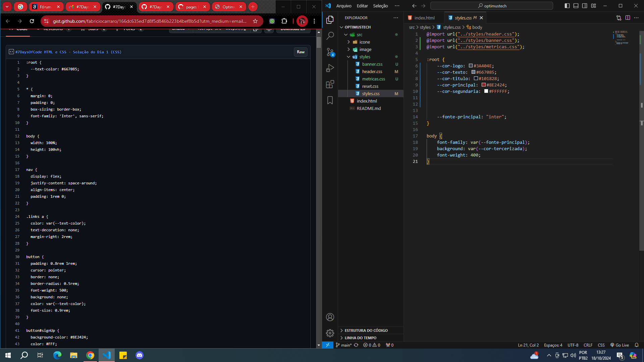Open Manage gear menu in VS Code
The width and height of the screenshot is (644, 362).
(330, 333)
